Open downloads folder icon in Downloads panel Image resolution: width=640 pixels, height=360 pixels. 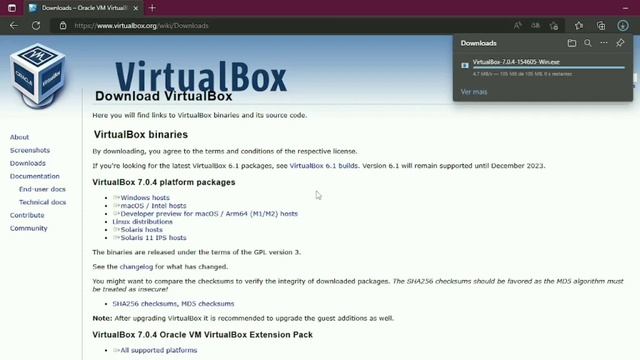pos(572,43)
